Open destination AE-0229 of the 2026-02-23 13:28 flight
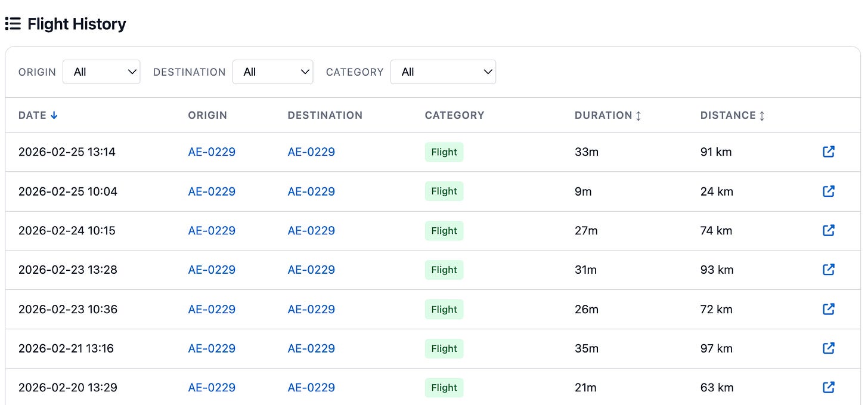Screen dimensions: 868x405 [x=311, y=270]
